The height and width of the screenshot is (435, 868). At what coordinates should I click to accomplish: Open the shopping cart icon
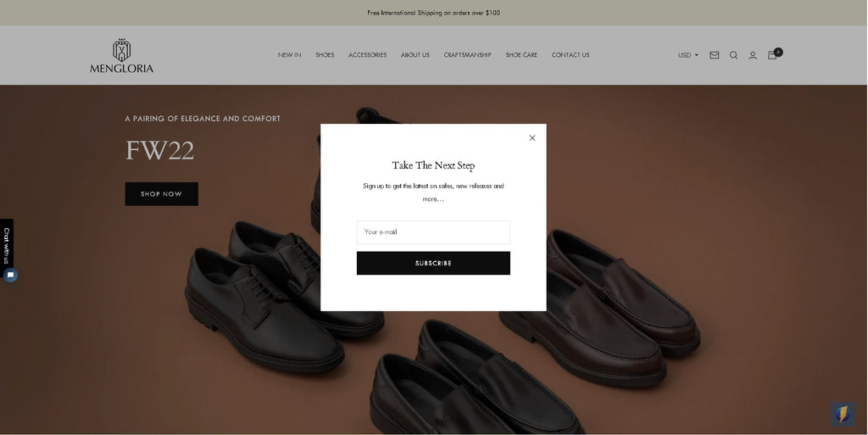click(772, 55)
